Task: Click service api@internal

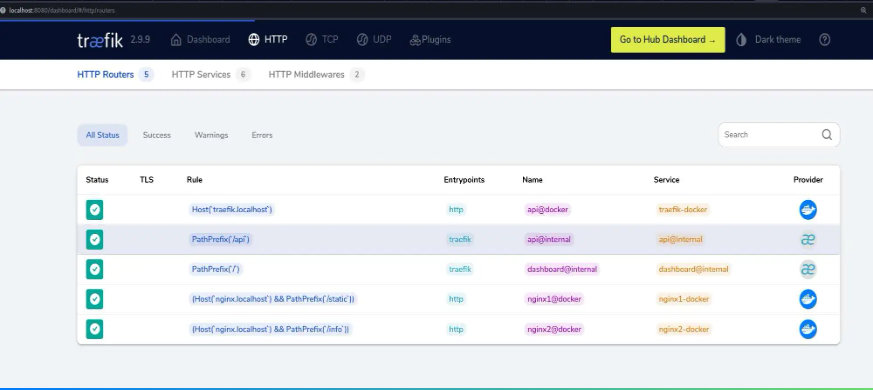Action: 680,240
